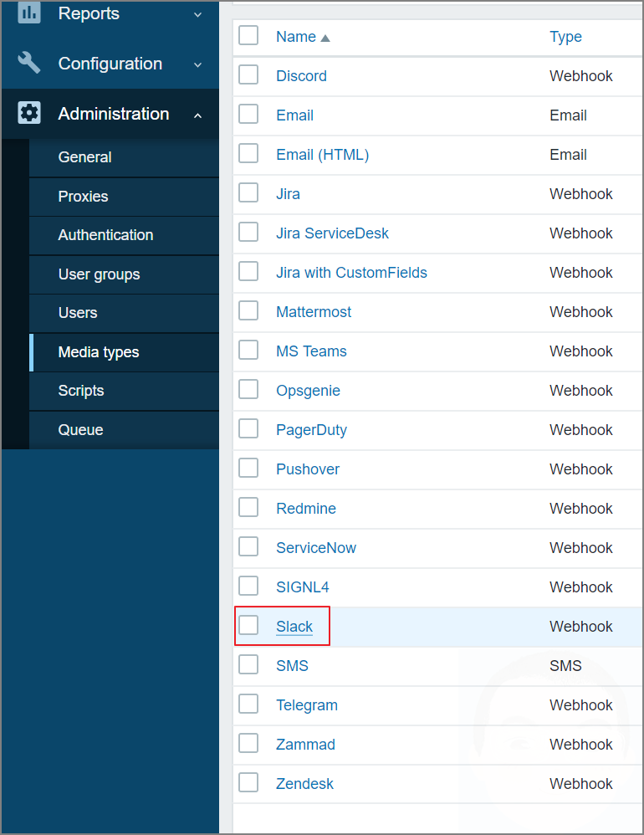
Task: Check the checkbox next to MS Teams
Action: [248, 351]
